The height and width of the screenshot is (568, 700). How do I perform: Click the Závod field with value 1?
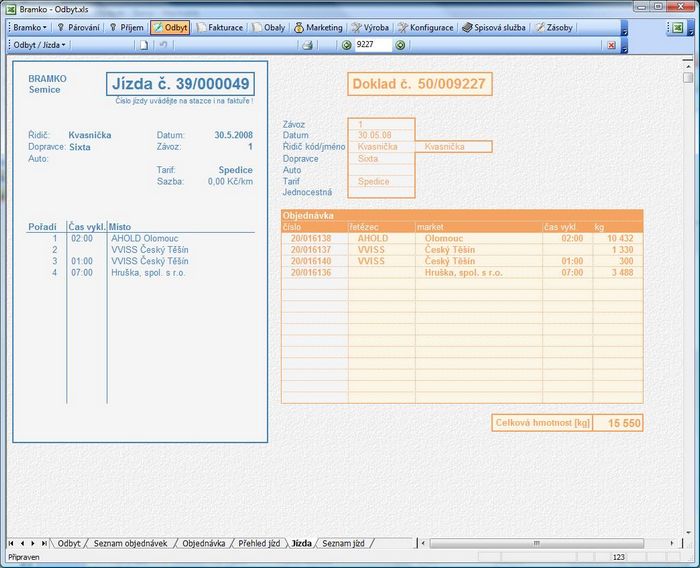pos(381,124)
